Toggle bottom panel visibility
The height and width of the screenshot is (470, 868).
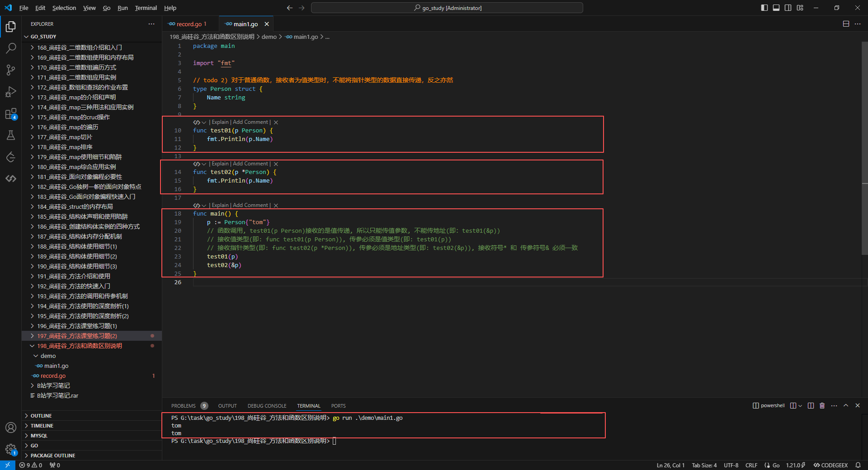tap(776, 8)
